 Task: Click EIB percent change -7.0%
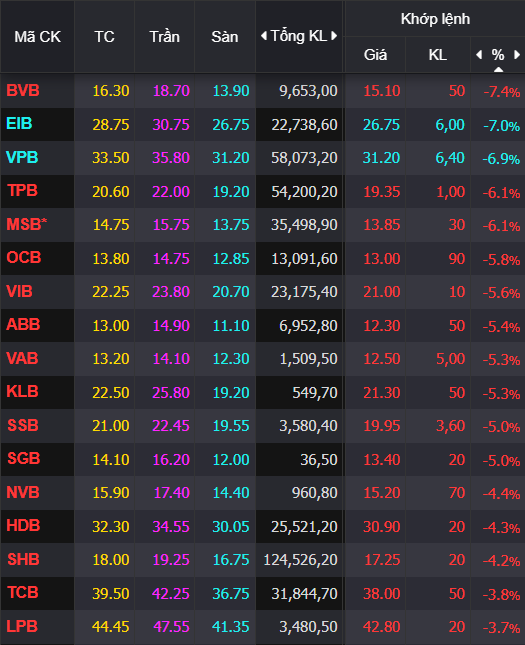pyautogui.click(x=502, y=126)
